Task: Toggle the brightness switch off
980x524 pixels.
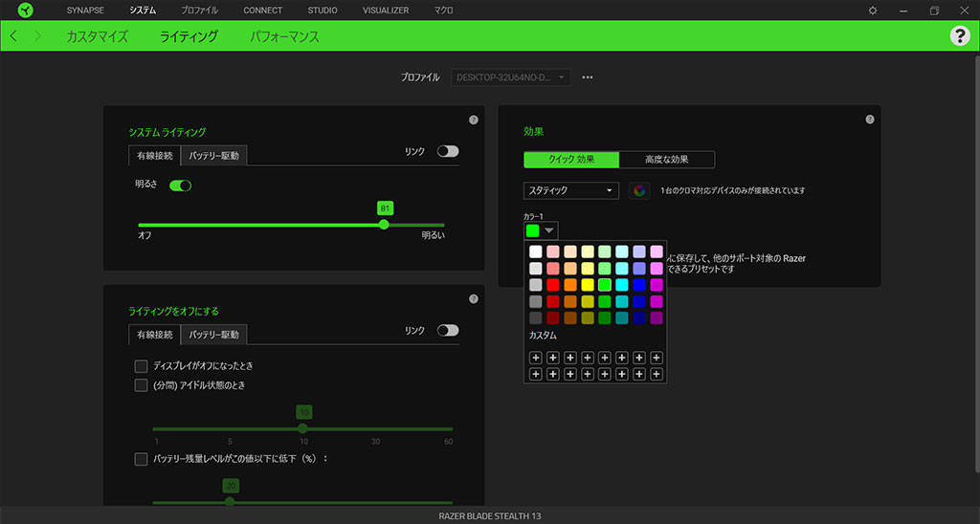Action: click(x=180, y=186)
